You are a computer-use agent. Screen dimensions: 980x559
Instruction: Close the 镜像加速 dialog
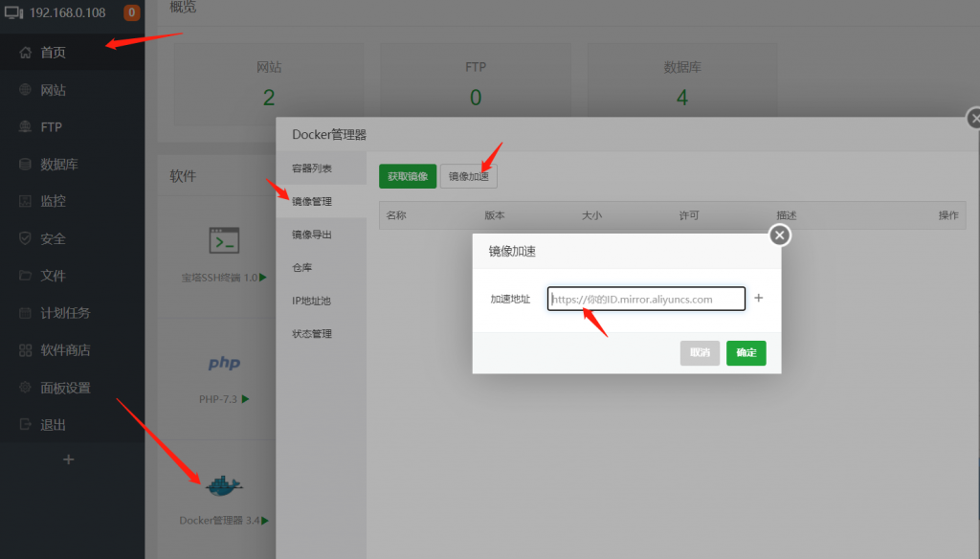[779, 235]
